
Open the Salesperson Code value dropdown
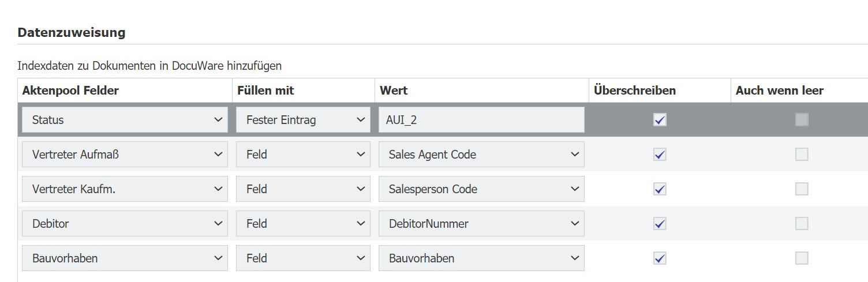tap(481, 189)
